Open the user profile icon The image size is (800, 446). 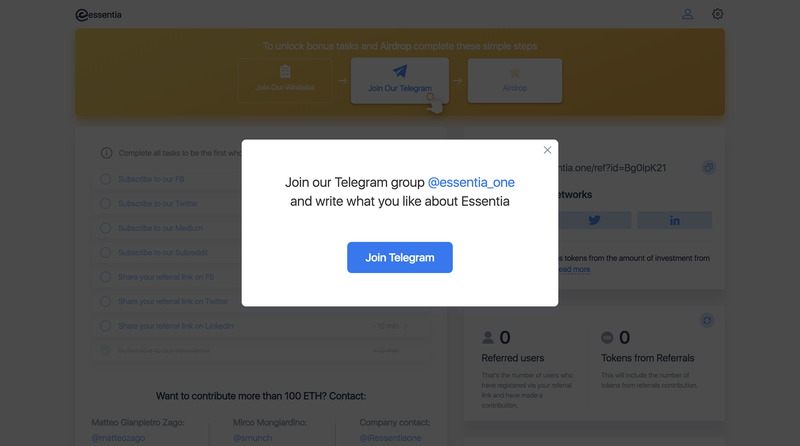click(688, 14)
